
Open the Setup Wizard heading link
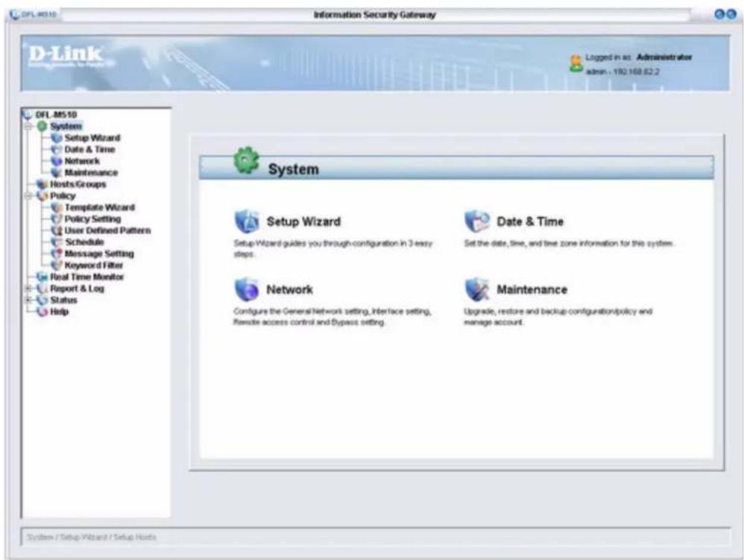pos(303,221)
